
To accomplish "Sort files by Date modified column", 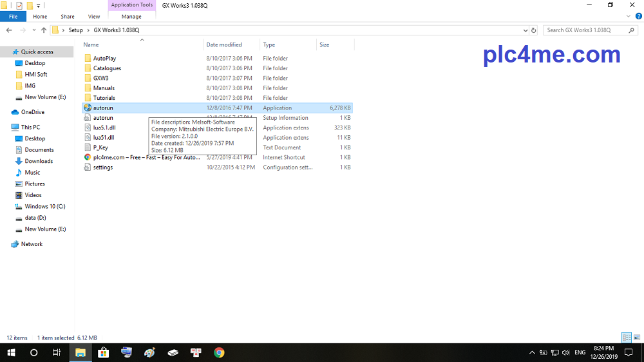I will pos(224,45).
